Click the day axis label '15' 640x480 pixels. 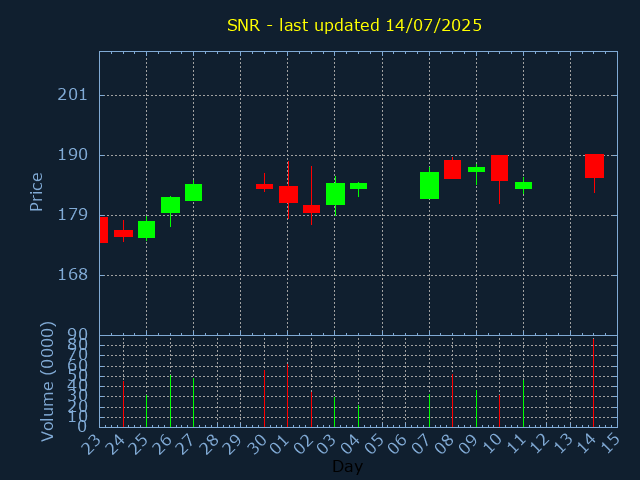[x=609, y=444]
